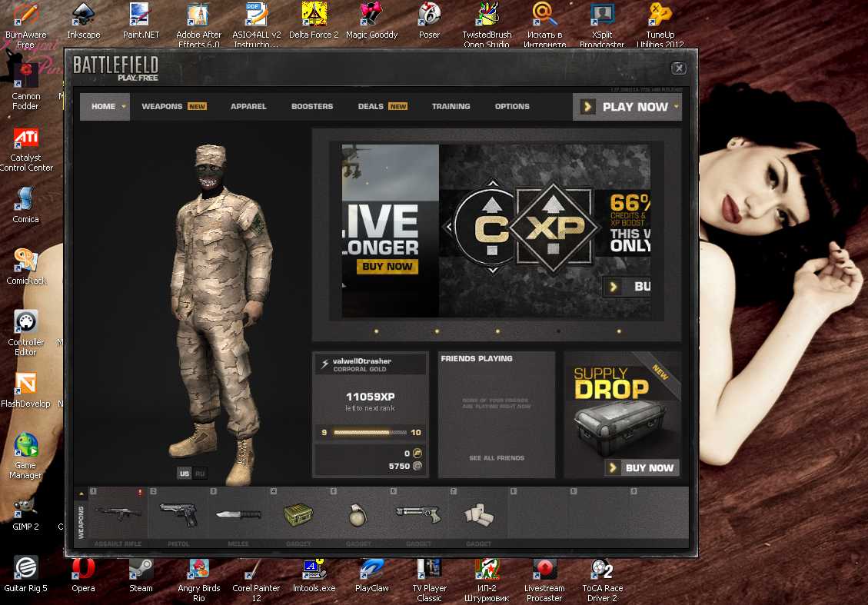Go to first banner slide dot
Image resolution: width=868 pixels, height=605 pixels.
tap(377, 331)
